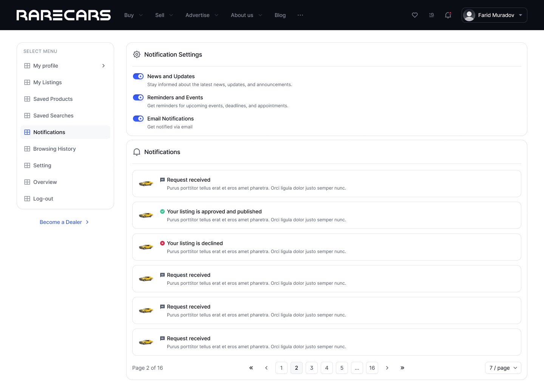Click the My Listings grid icon
Image resolution: width=544 pixels, height=392 pixels.
[x=27, y=82]
